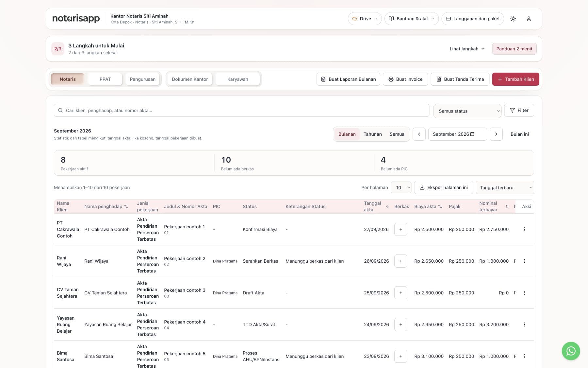
Task: Focus the client search field
Action: [x=241, y=110]
